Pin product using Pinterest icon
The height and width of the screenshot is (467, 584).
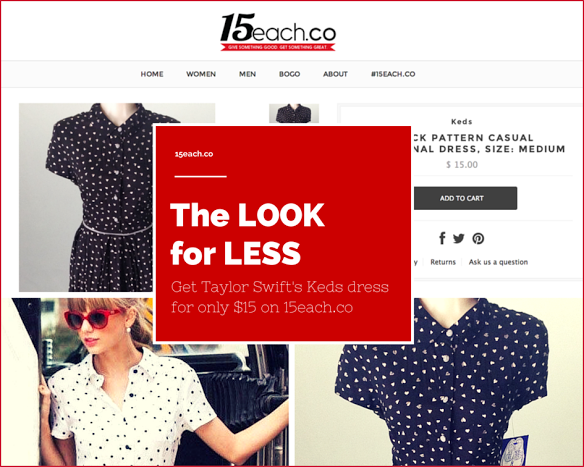click(x=478, y=238)
